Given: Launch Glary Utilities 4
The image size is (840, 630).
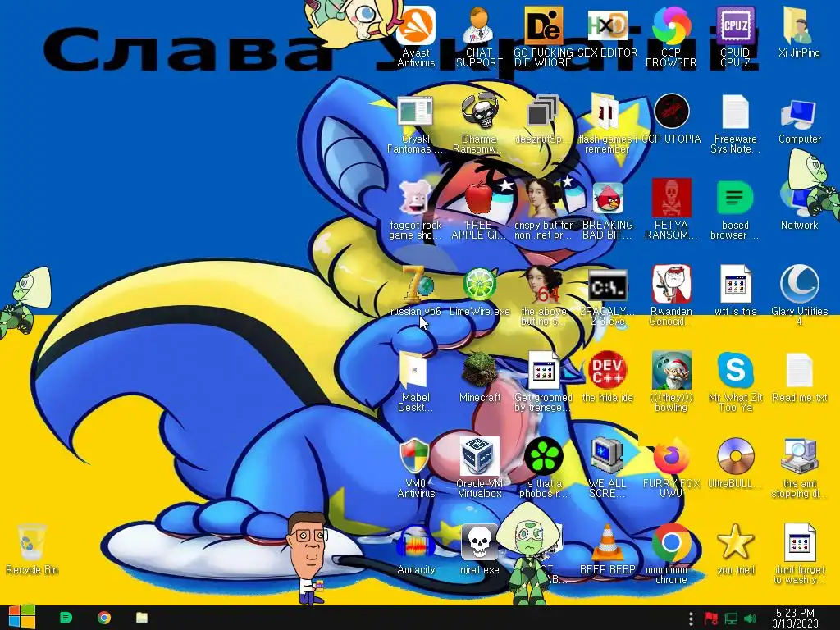Looking at the screenshot, I should [799, 295].
